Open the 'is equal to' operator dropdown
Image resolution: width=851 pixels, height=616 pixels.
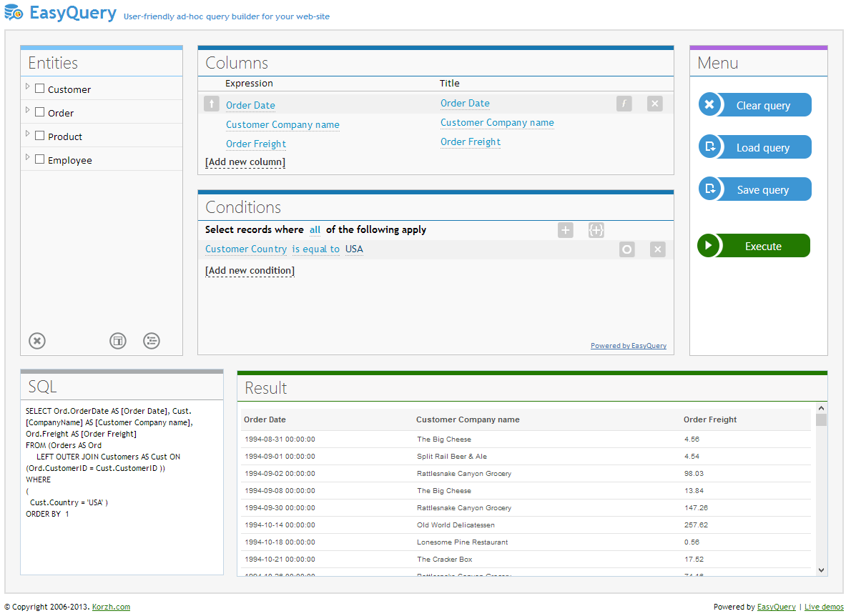coord(315,249)
